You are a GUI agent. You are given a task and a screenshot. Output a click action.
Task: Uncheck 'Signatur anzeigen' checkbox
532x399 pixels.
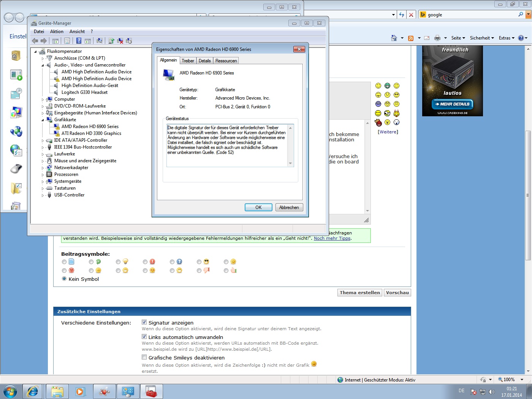point(144,322)
